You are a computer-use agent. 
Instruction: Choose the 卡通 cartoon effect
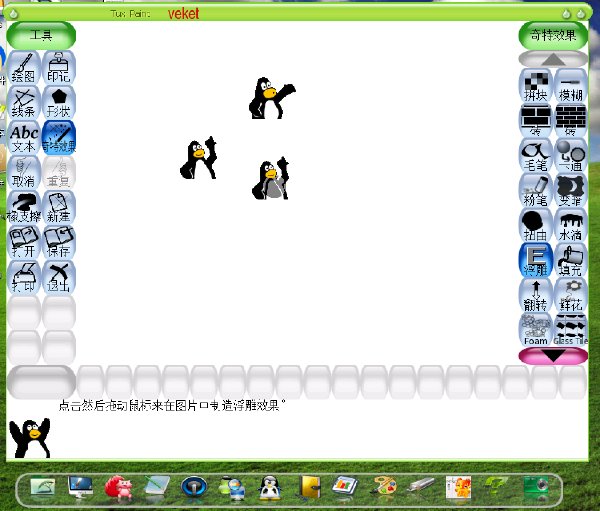coord(571,155)
